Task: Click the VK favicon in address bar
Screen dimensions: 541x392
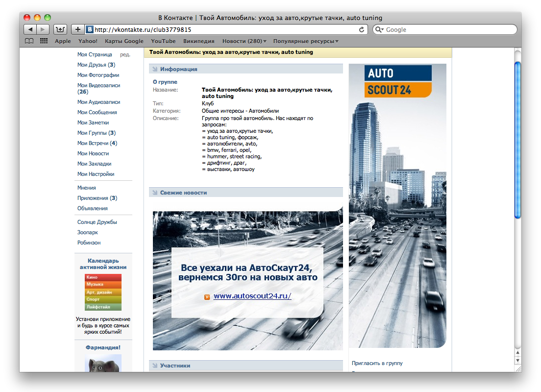Action: click(x=89, y=29)
